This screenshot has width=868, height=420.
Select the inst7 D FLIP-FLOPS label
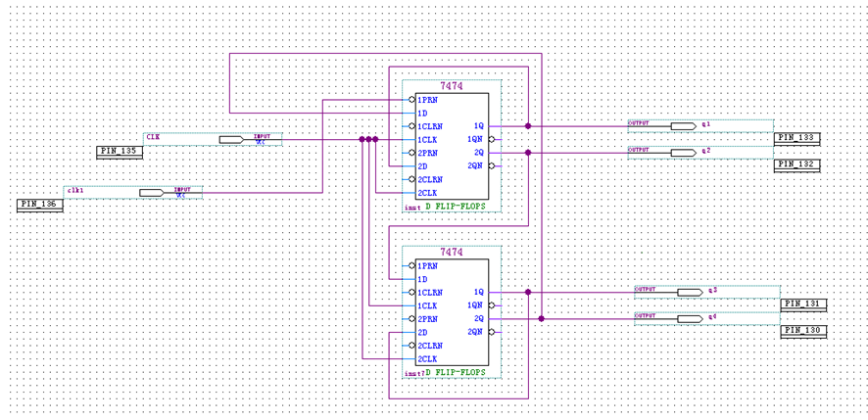(x=445, y=373)
